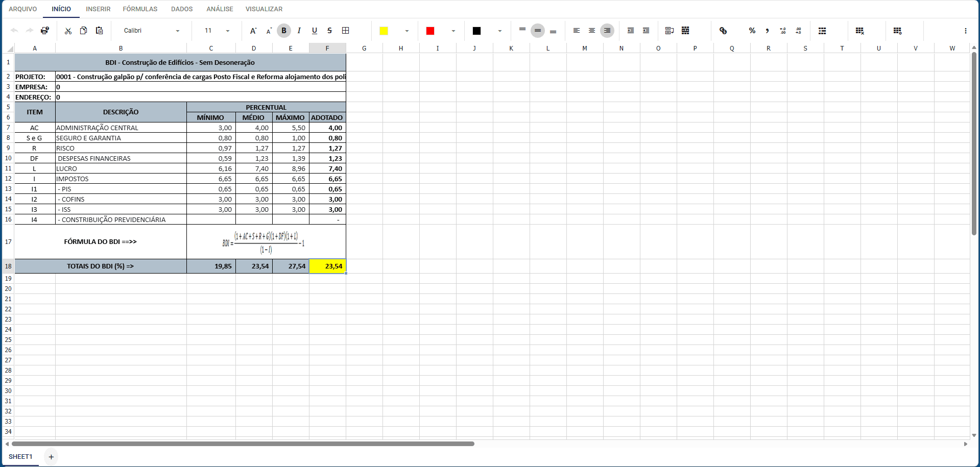Click the select-all corner of the grid

(x=9, y=48)
